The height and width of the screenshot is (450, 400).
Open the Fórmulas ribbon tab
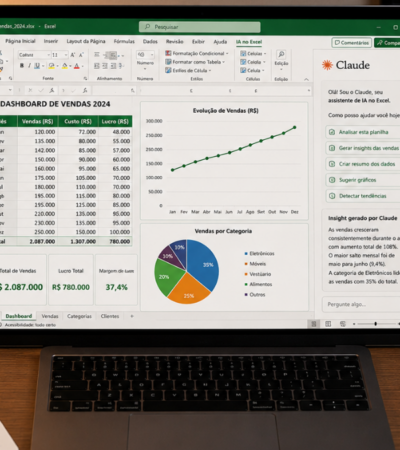tap(124, 41)
